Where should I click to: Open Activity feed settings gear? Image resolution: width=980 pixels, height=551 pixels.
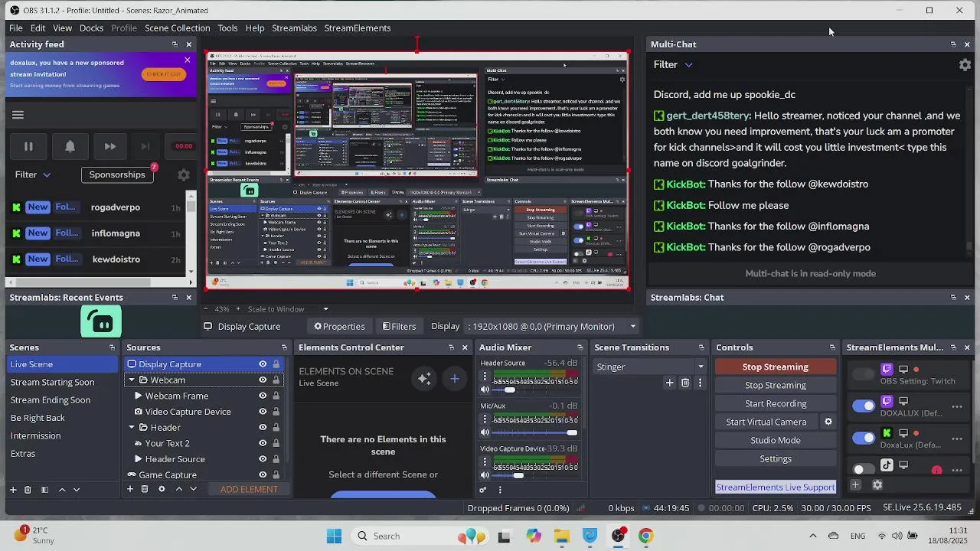pos(184,174)
